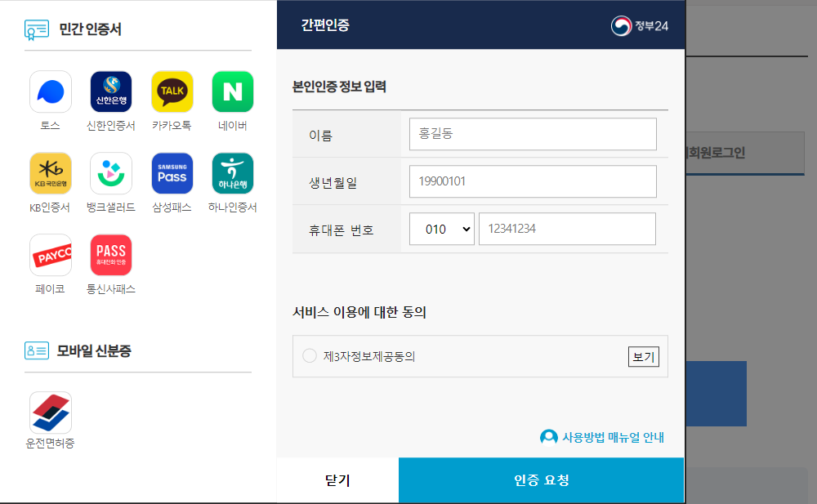Click the 토스 label under the icon

point(50,126)
